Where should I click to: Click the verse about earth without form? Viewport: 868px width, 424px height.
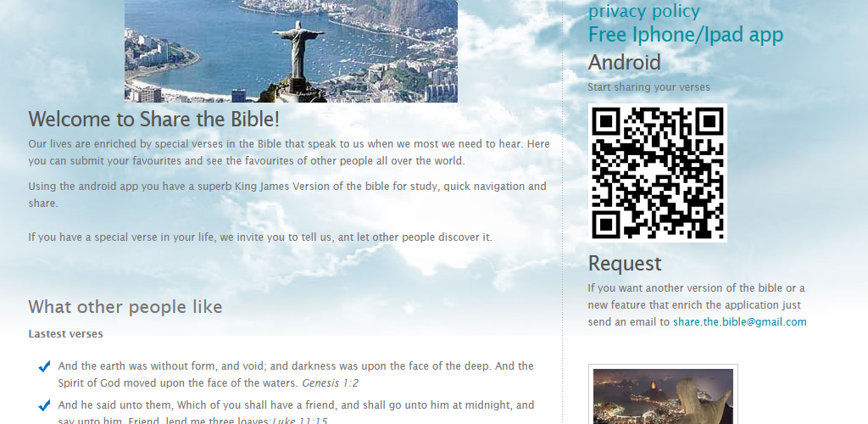[x=296, y=374]
